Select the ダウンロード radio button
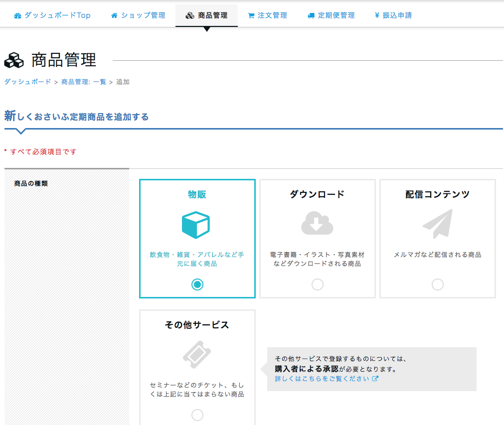 click(318, 284)
